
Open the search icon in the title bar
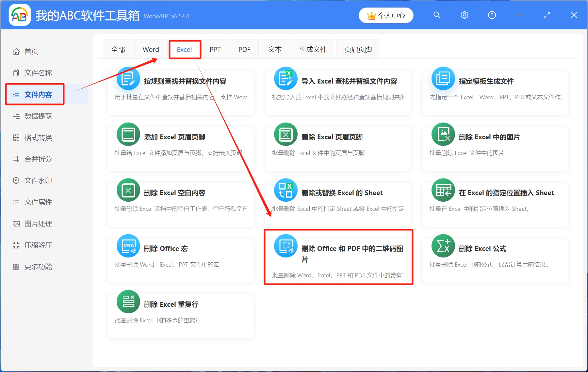[437, 15]
